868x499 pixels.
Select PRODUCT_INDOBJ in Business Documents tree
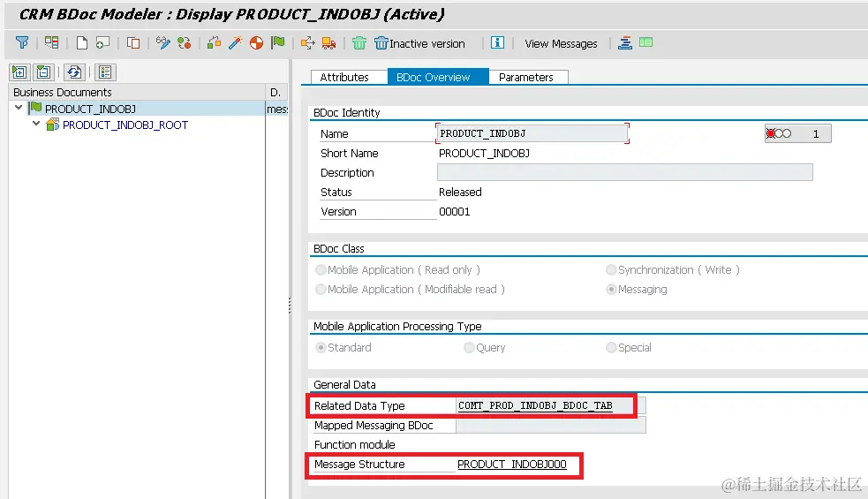90,109
